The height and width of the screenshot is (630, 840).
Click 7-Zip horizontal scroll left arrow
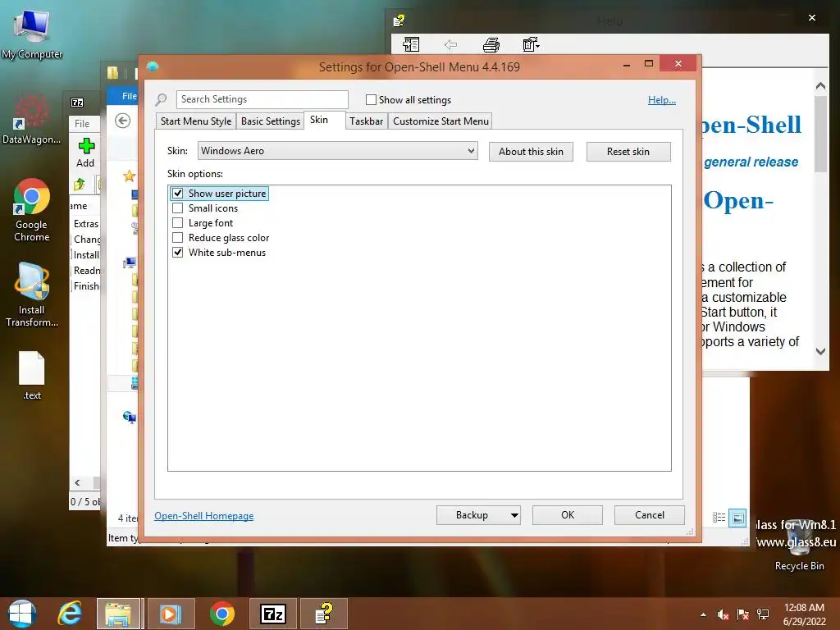77,482
